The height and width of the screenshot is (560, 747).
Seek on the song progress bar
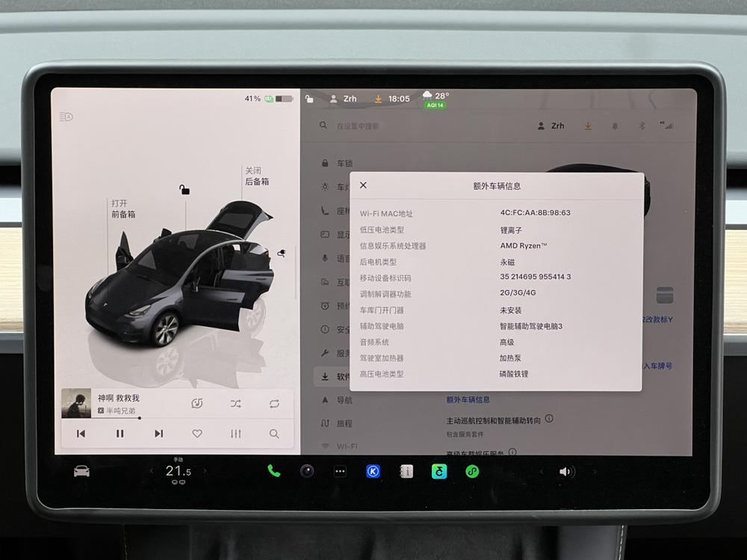point(177,418)
